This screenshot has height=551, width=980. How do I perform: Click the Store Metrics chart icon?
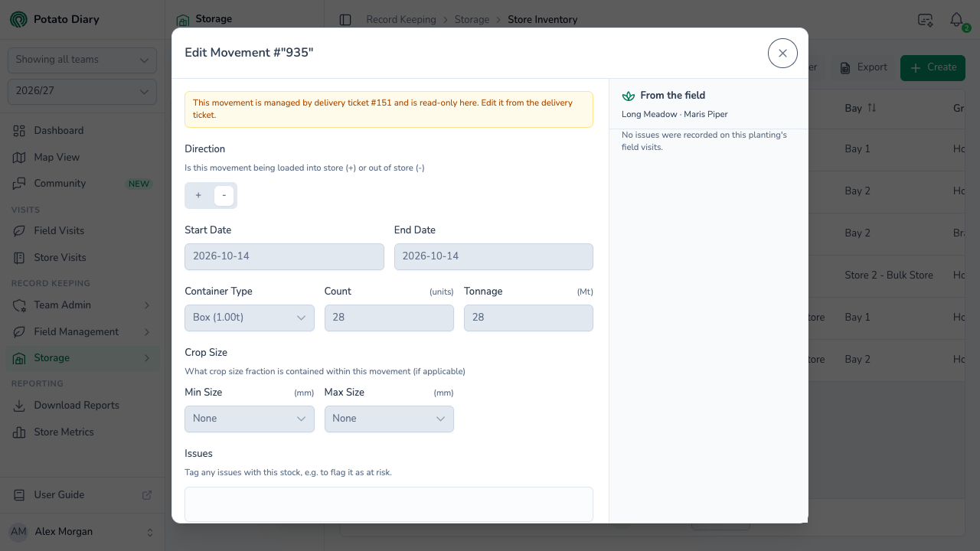pyautogui.click(x=19, y=432)
